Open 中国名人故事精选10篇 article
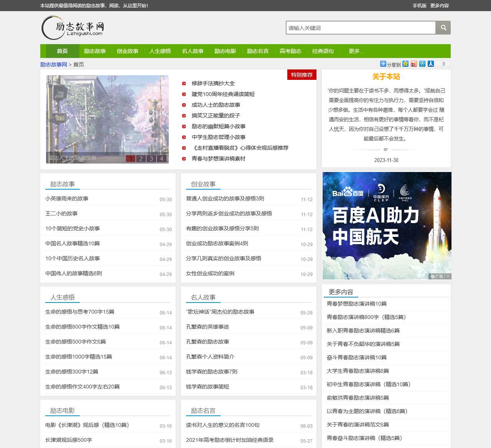The height and width of the screenshot is (448, 491). tap(72, 243)
